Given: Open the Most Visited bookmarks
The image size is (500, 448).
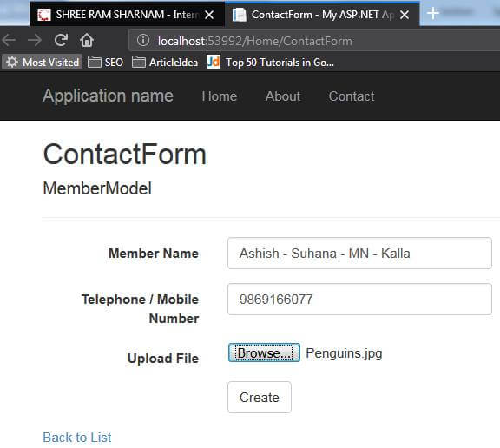Looking at the screenshot, I should click(x=42, y=62).
